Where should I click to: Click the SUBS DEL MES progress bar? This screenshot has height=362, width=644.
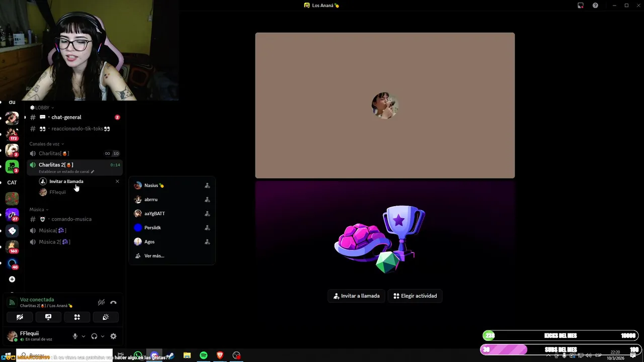560,349
